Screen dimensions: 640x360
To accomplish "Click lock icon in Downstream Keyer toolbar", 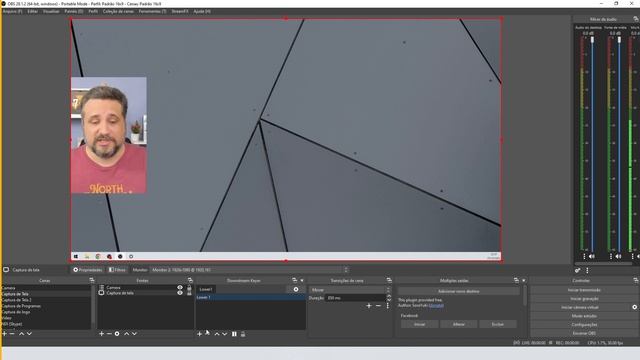I will (243, 334).
